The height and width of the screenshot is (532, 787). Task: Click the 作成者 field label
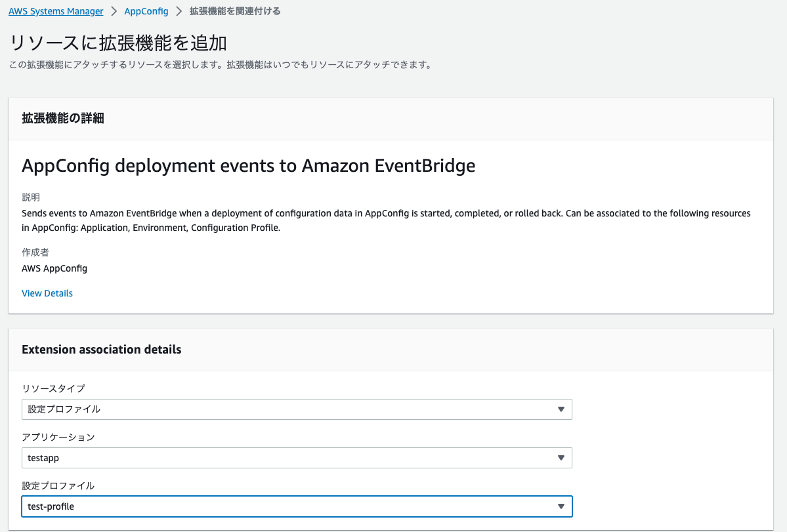[35, 253]
